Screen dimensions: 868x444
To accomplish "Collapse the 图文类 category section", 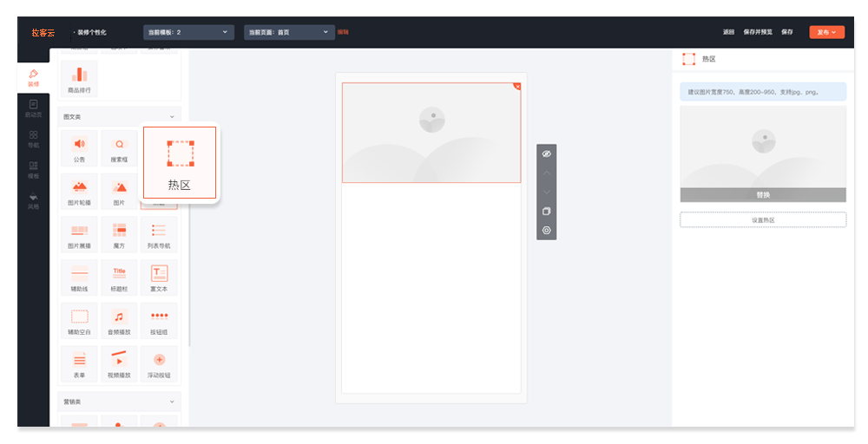I will 172,117.
